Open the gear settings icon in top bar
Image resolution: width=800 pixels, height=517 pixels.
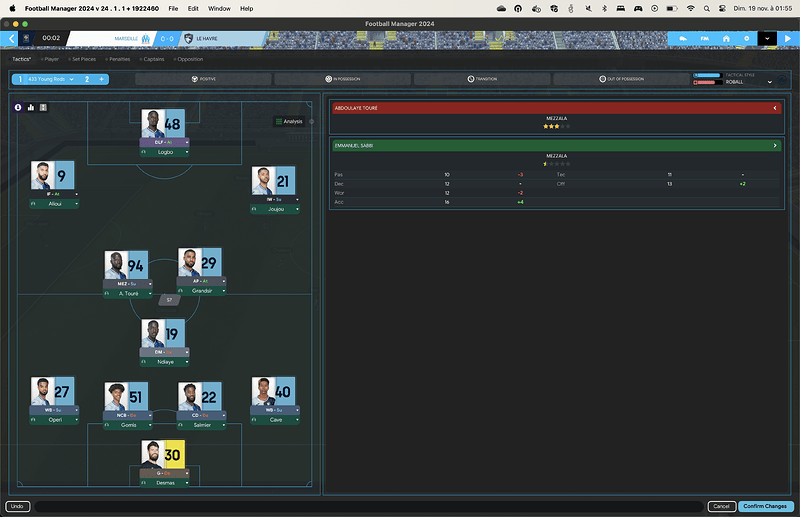[746, 39]
